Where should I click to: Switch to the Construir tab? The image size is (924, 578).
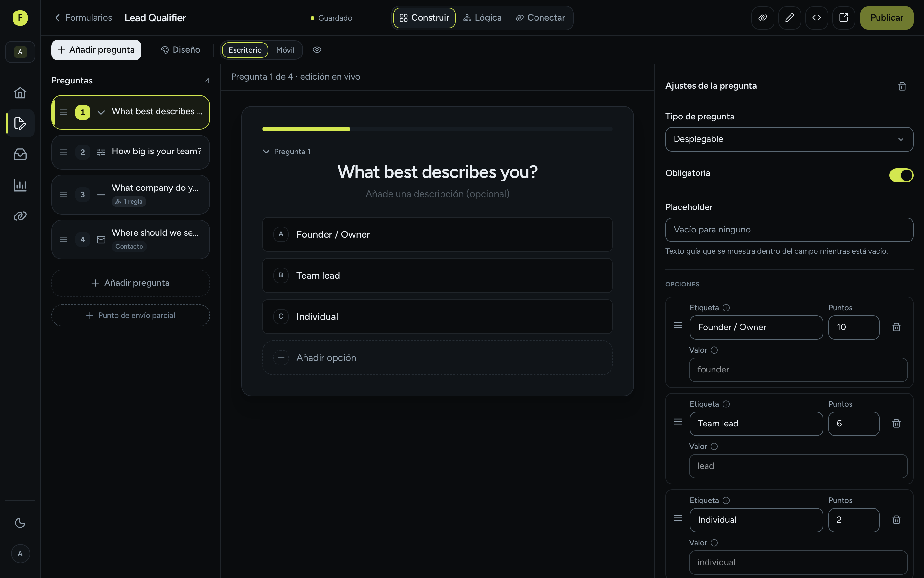pyautogui.click(x=424, y=18)
